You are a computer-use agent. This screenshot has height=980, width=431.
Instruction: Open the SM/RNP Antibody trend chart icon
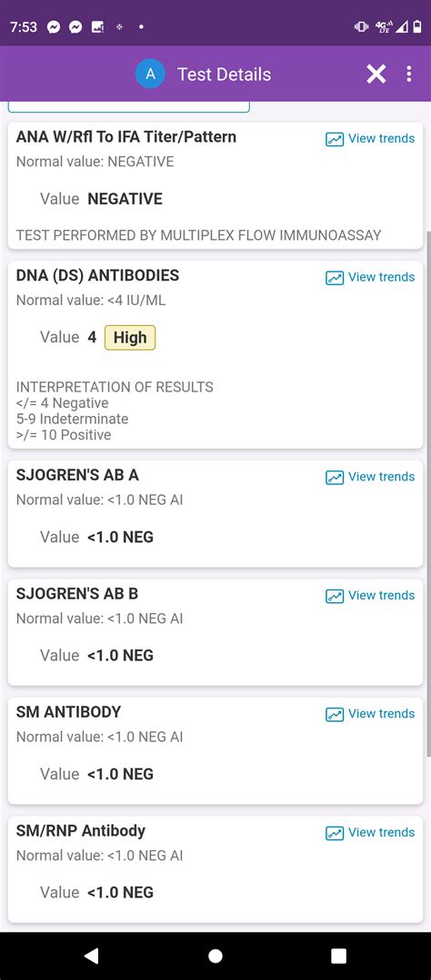(x=335, y=833)
